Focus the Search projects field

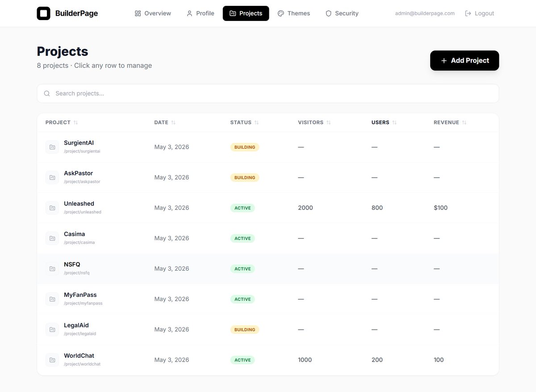pyautogui.click(x=268, y=93)
